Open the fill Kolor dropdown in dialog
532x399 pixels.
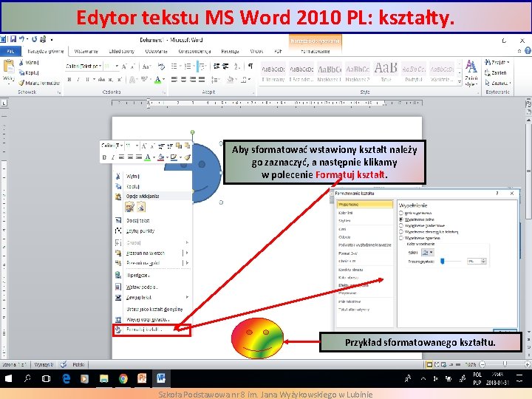click(428, 253)
